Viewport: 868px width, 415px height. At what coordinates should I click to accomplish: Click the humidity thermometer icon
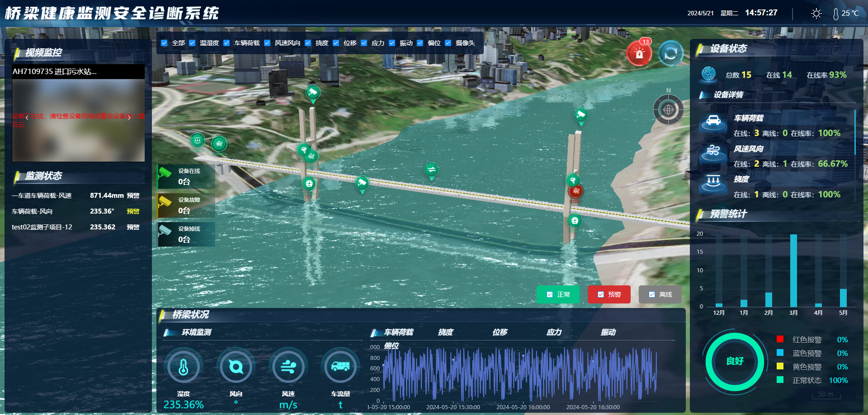[183, 367]
